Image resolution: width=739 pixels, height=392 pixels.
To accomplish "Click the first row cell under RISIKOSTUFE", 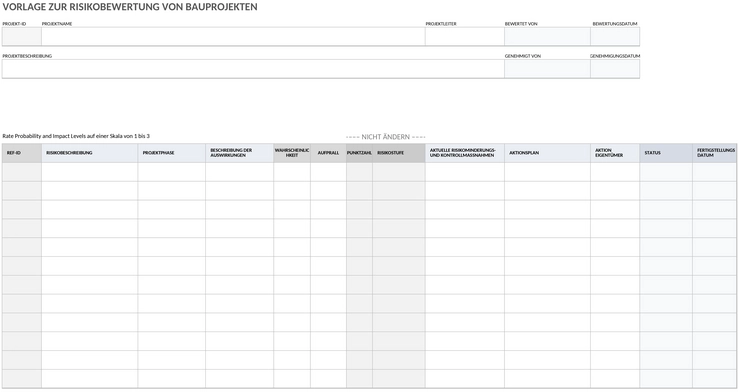I will 399,172.
